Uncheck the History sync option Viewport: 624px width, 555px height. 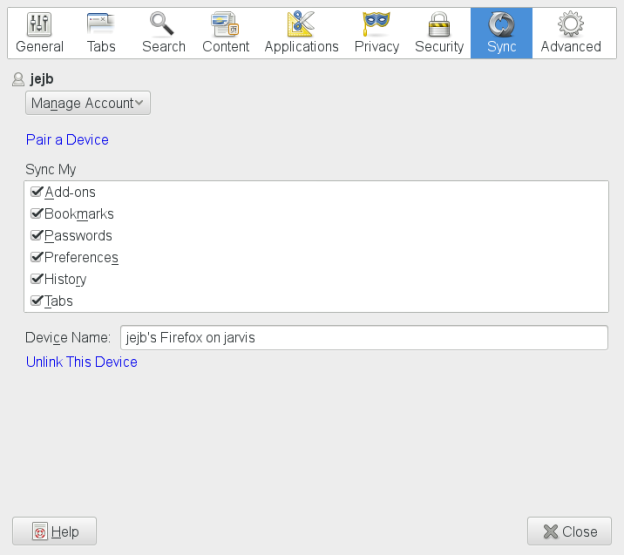coord(37,279)
